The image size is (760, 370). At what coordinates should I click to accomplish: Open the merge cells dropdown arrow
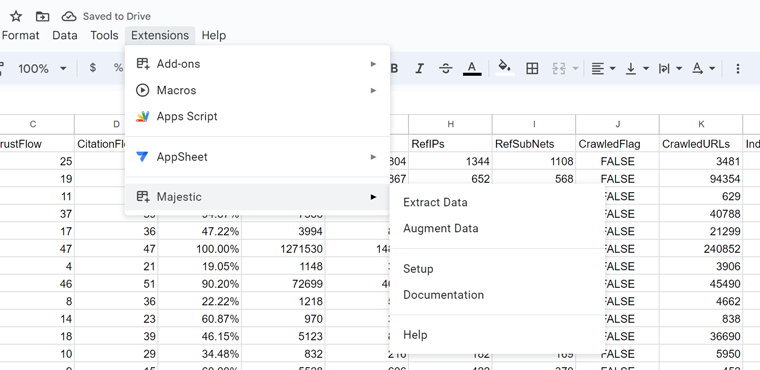pyautogui.click(x=575, y=69)
